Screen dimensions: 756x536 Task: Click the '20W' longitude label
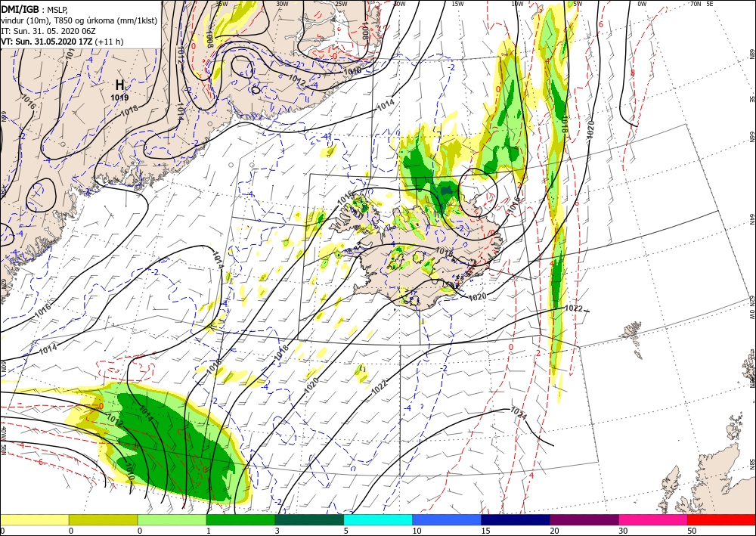coord(398,4)
